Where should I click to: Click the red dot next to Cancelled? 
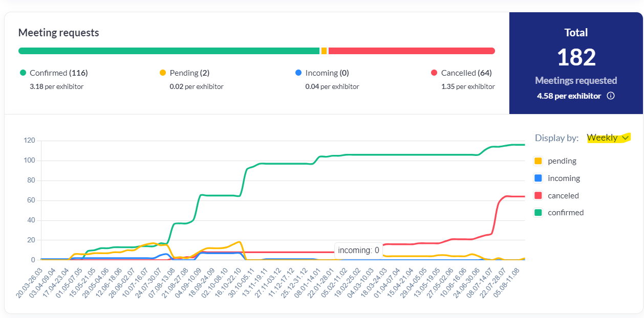pyautogui.click(x=434, y=73)
